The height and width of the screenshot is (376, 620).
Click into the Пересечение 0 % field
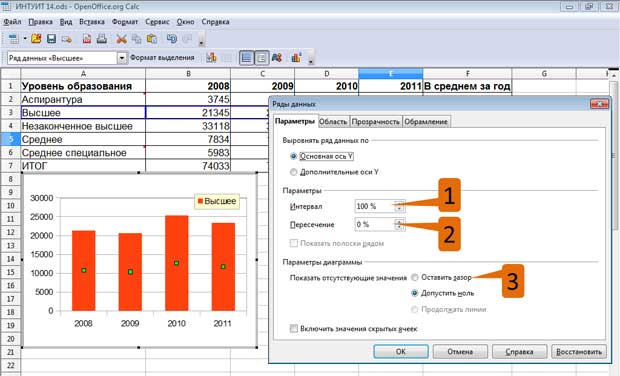pos(375,225)
